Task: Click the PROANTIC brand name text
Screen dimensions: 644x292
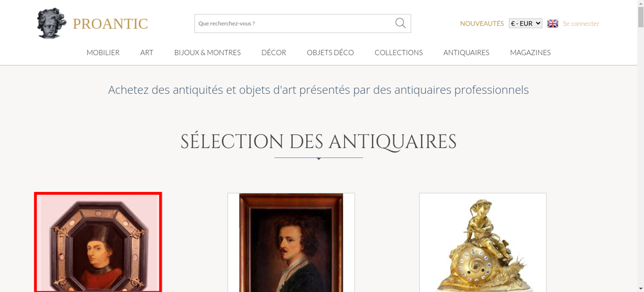Action: point(110,24)
